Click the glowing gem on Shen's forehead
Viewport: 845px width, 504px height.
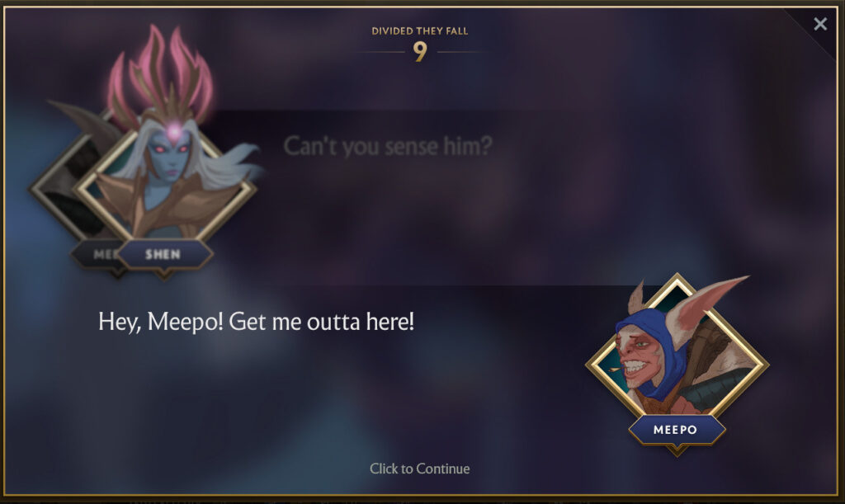174,131
